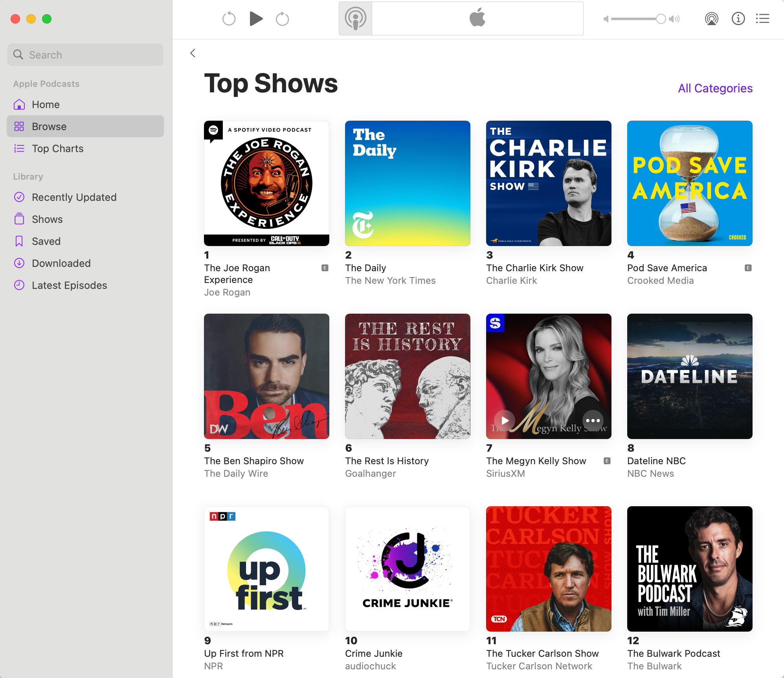This screenshot has width=784, height=678.
Task: Click The Daily title text
Action: click(x=365, y=268)
